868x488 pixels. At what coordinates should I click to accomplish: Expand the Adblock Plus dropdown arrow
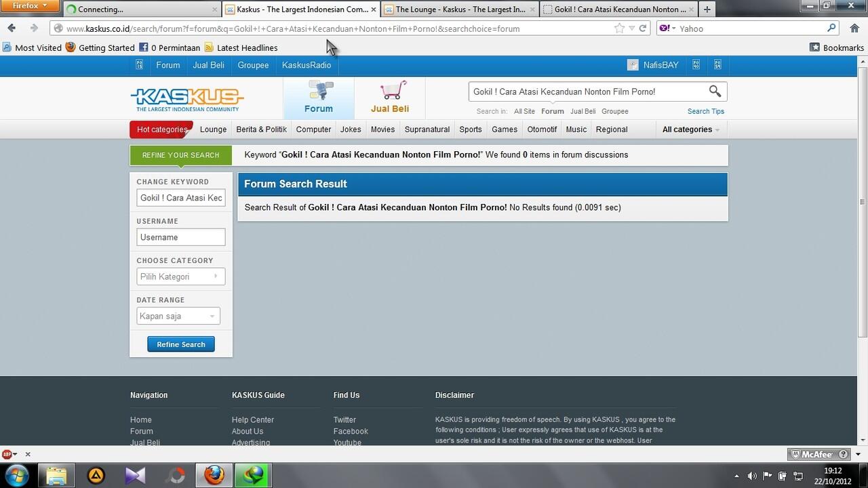point(16,454)
